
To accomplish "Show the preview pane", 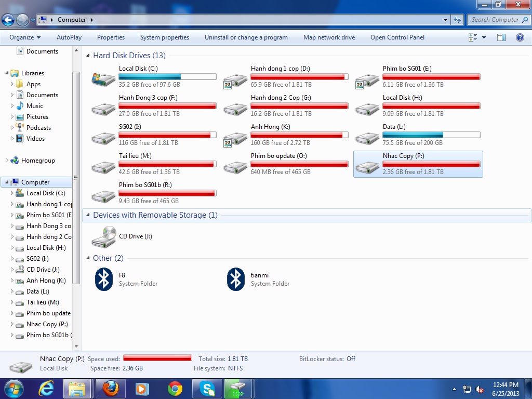I will click(x=501, y=37).
